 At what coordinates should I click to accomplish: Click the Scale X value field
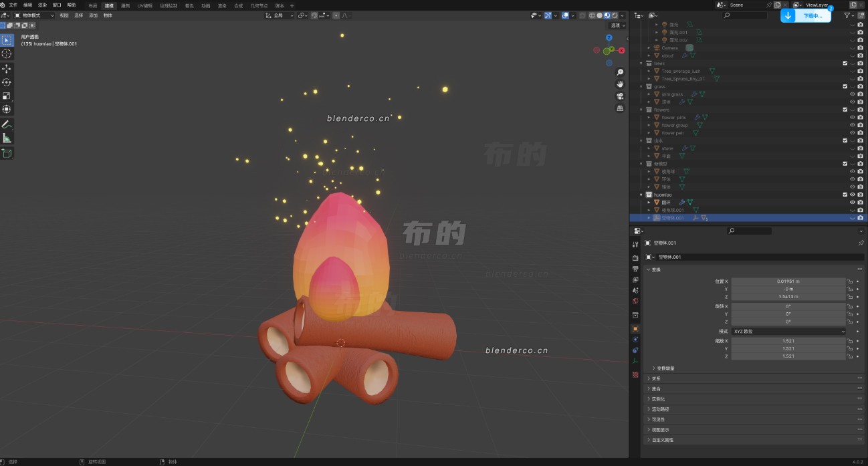788,340
